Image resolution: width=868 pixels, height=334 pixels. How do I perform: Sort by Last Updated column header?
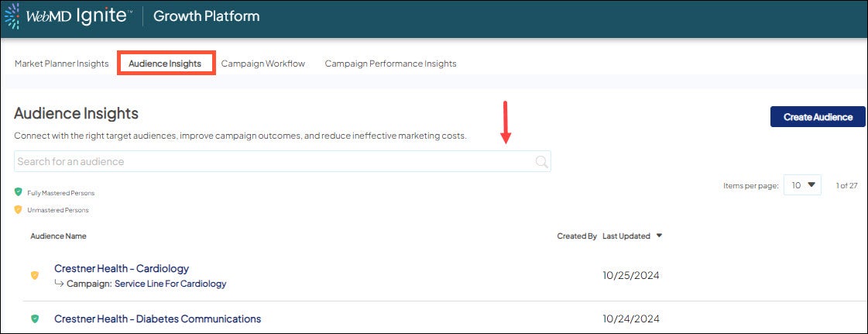626,236
